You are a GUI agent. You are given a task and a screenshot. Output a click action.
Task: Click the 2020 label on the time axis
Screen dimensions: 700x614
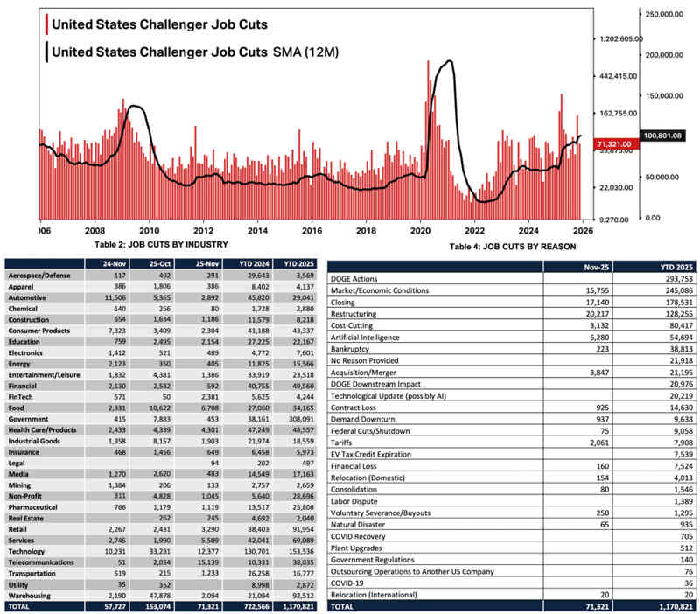click(421, 231)
